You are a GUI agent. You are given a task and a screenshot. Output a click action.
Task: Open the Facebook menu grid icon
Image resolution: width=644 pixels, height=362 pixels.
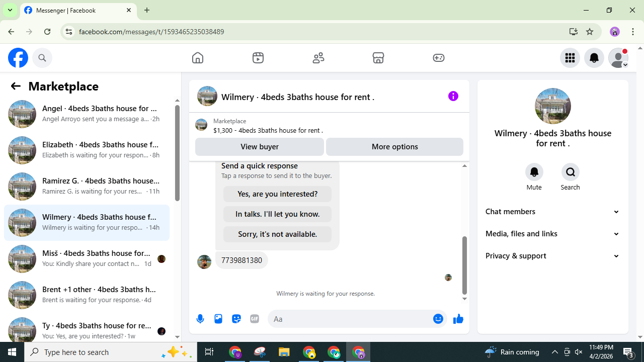[570, 58]
